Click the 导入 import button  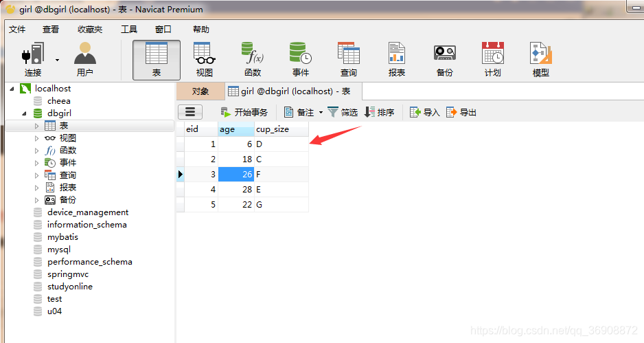click(x=425, y=112)
